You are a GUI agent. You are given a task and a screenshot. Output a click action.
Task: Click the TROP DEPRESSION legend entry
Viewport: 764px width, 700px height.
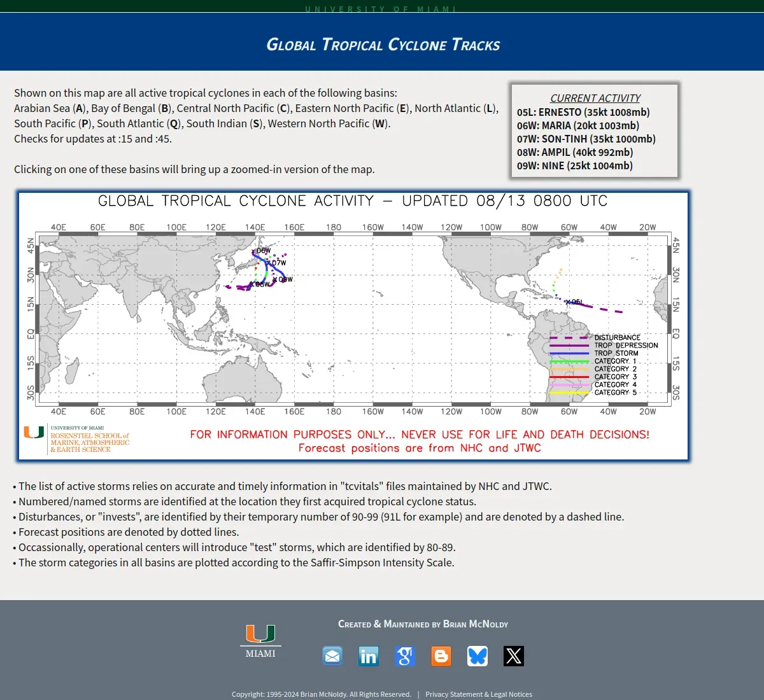pos(604,346)
